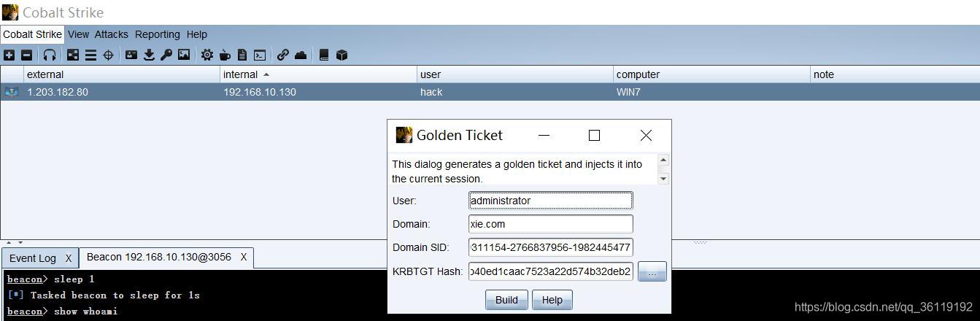980x321 pixels.
Task: Switch to pivot graph view icon
Action: pos(73,55)
